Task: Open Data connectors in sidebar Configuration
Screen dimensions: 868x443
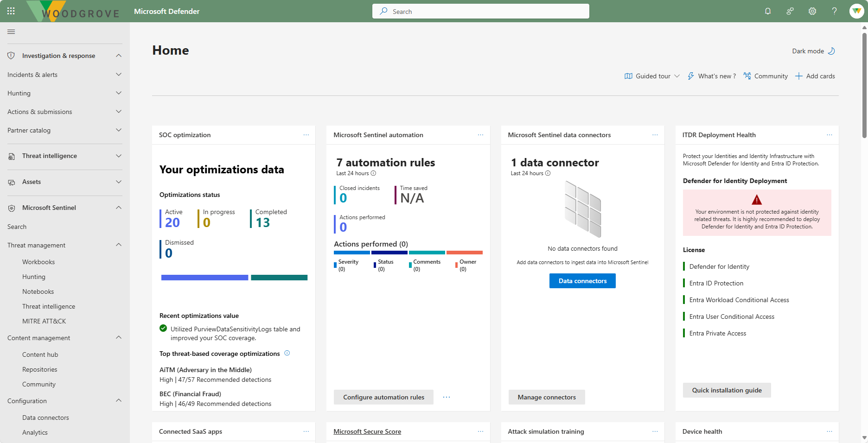Action: 45,418
